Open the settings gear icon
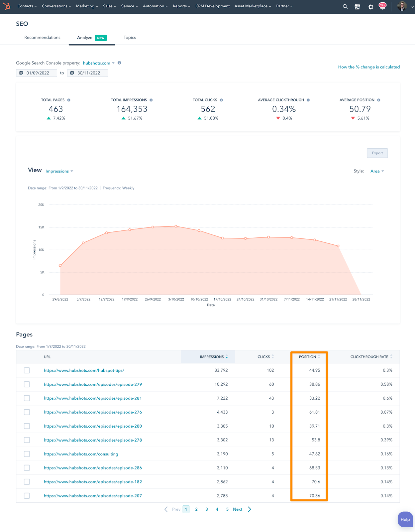 [x=371, y=7]
